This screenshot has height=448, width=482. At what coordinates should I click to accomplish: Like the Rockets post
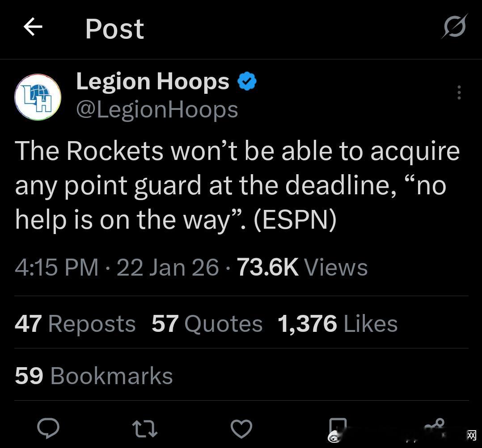click(x=241, y=428)
